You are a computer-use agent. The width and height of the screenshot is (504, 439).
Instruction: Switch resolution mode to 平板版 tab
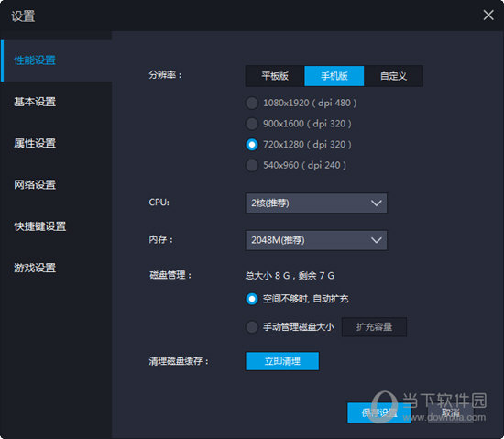(275, 76)
